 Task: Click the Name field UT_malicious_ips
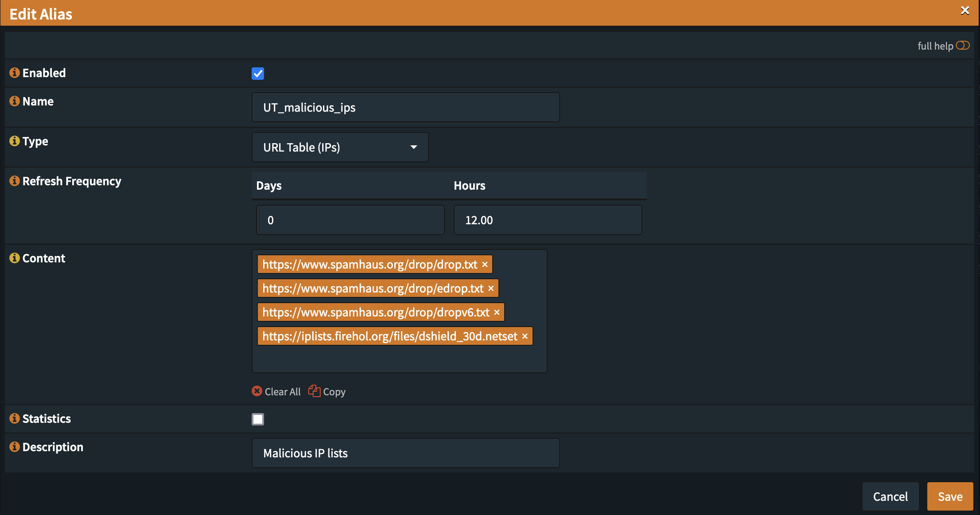405,108
